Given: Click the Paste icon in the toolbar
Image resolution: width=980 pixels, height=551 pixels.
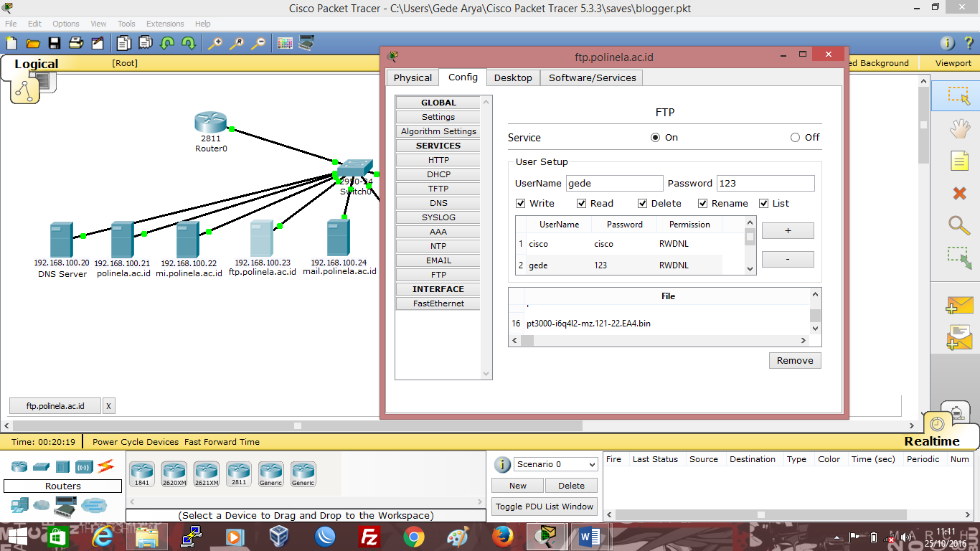Looking at the screenshot, I should coord(146,43).
